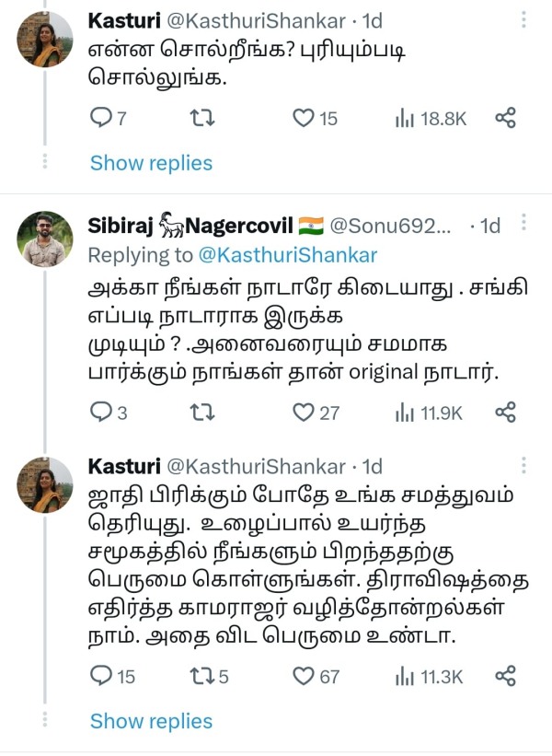This screenshot has width=552, height=756.
Task: Like Kasturi's first tweet
Action: pyautogui.click(x=302, y=118)
